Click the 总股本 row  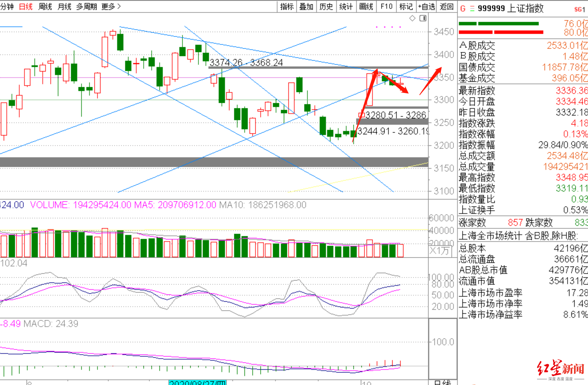523,248
